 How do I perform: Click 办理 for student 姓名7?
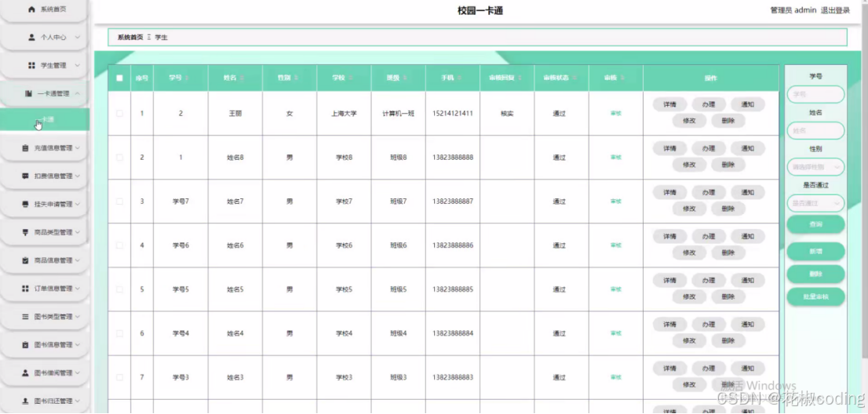click(709, 192)
